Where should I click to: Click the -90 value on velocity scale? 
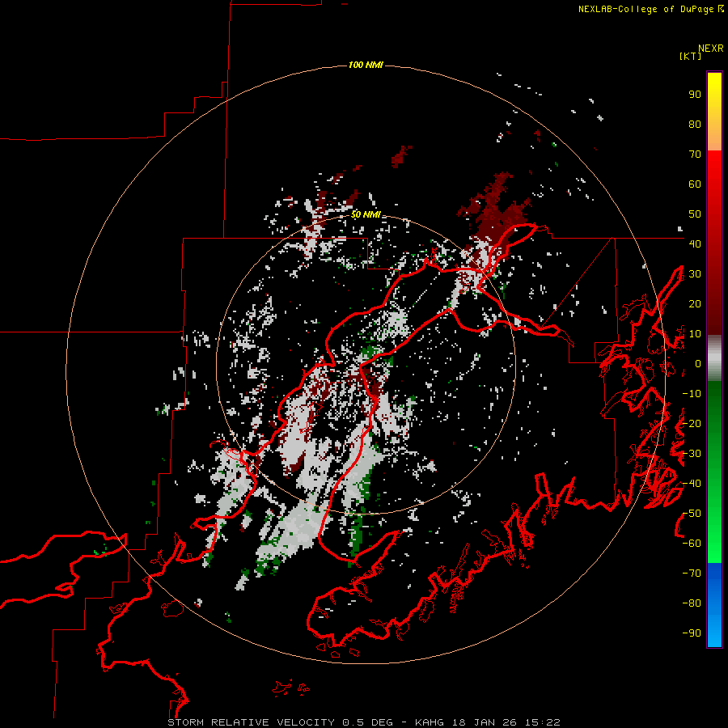click(x=692, y=633)
